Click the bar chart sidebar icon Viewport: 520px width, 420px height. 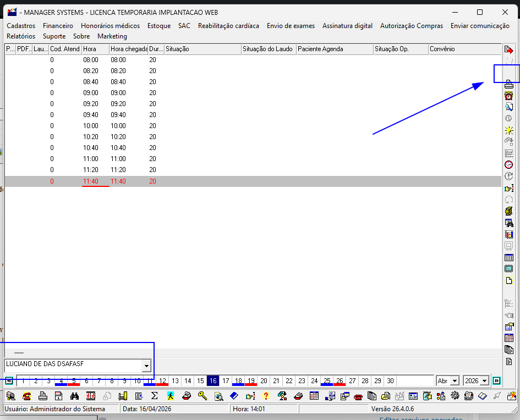509,234
